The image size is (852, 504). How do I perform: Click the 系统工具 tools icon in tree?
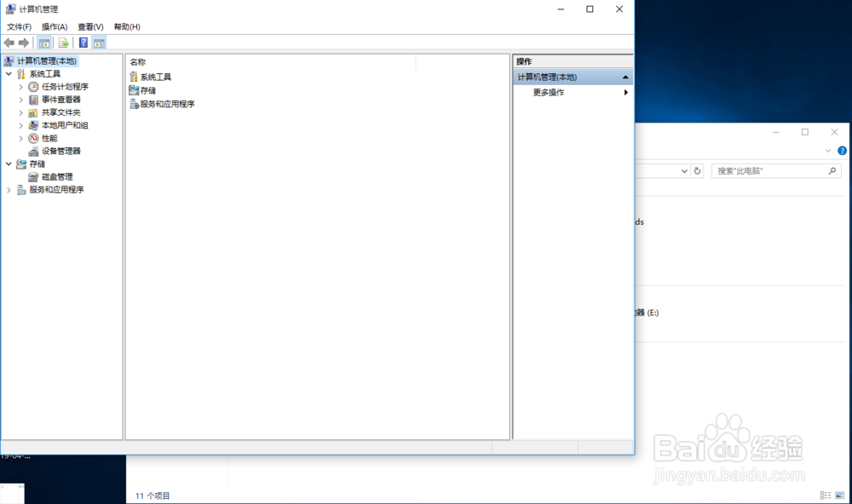(21, 74)
